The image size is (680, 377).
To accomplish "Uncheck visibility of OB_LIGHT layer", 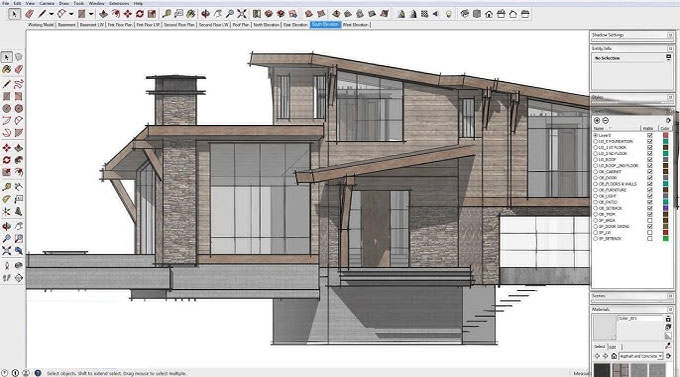I will coord(650,196).
